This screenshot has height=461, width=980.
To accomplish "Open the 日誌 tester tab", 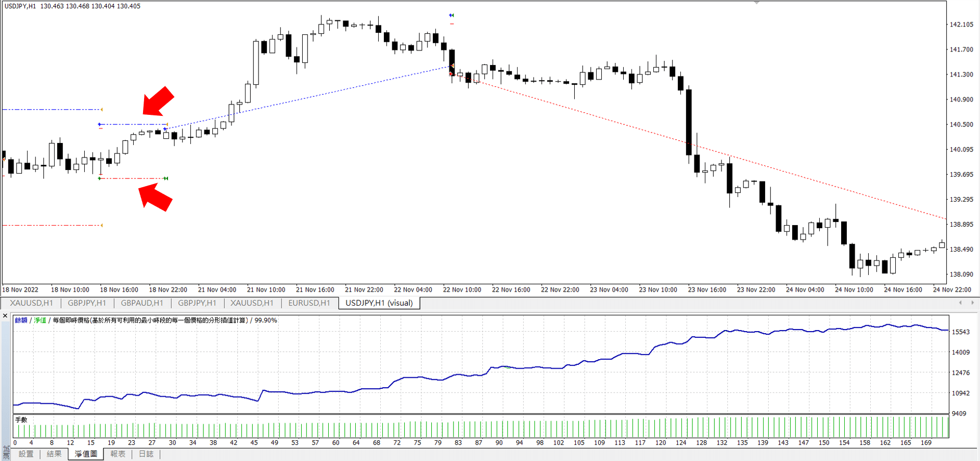I will click(x=146, y=454).
